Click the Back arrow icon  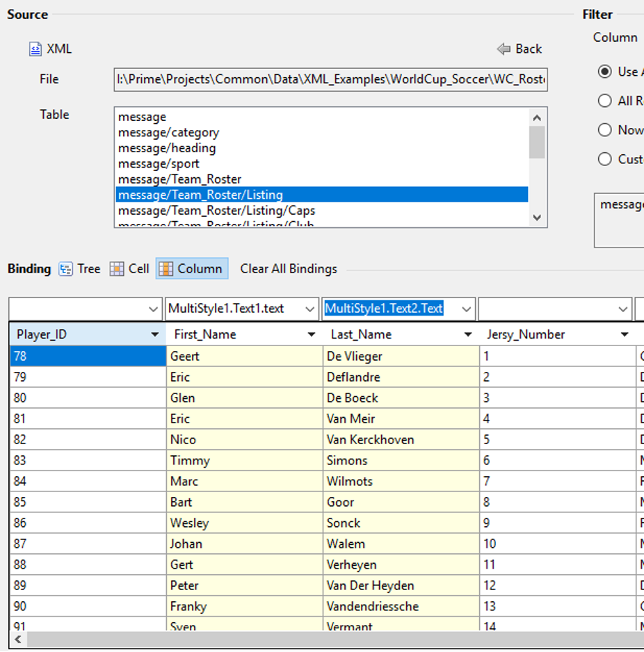pos(504,49)
